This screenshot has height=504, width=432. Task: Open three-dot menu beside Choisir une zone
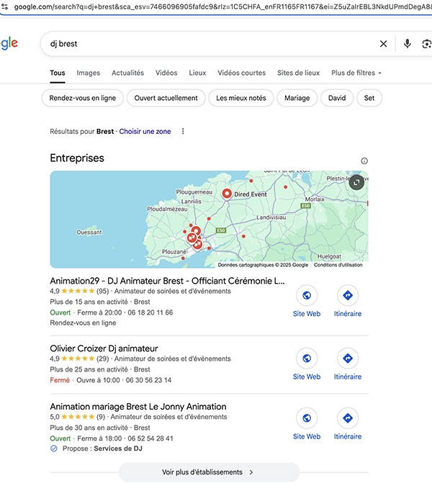pos(183,131)
